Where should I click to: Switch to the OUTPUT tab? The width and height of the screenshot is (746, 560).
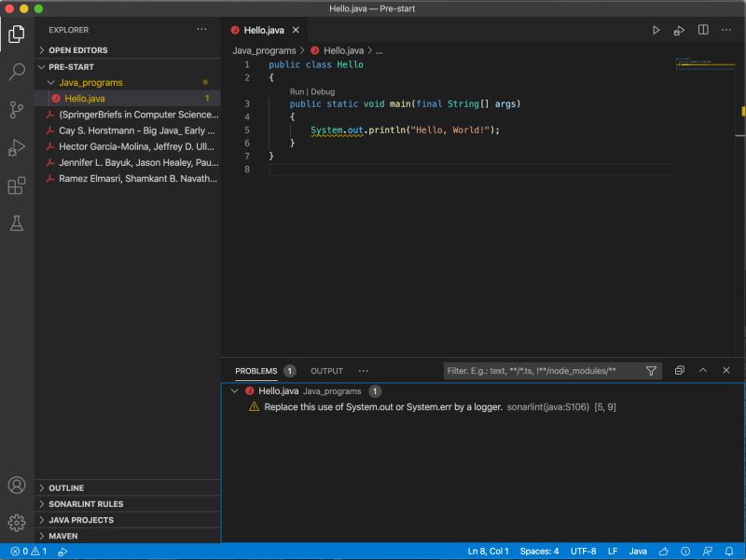pos(326,370)
